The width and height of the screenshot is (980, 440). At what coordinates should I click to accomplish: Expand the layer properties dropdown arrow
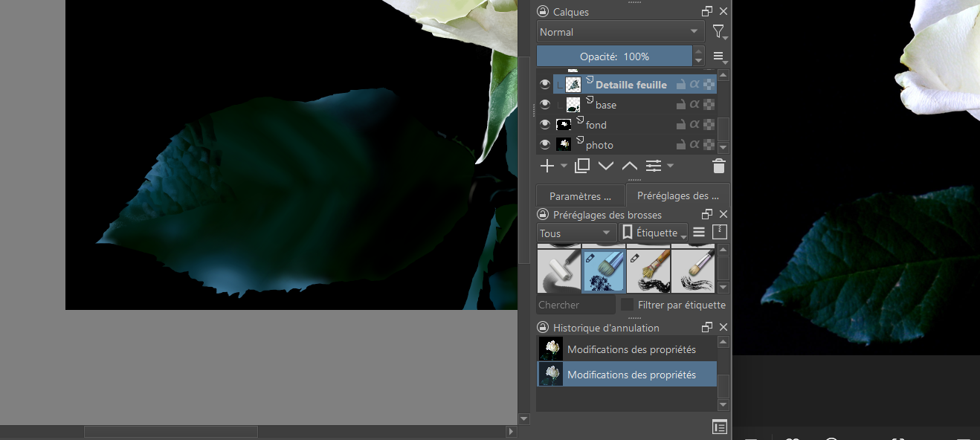[x=670, y=166]
